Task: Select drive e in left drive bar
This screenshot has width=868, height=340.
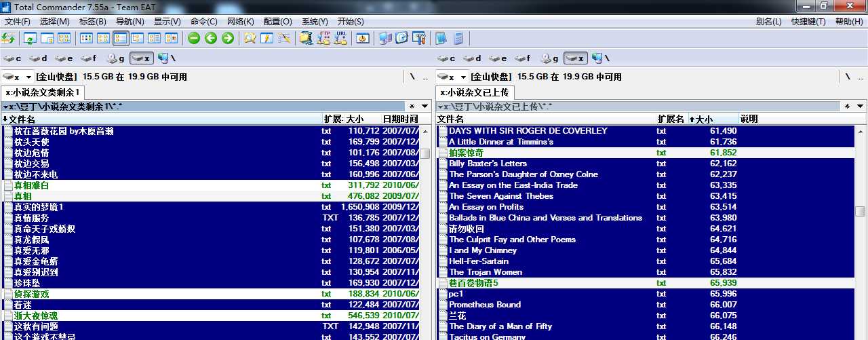Action: (64, 58)
